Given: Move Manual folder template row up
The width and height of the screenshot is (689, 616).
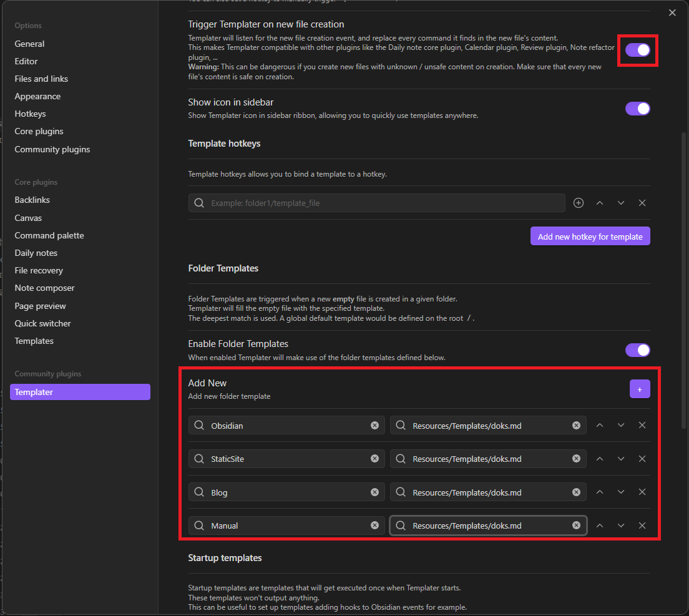Looking at the screenshot, I should 599,526.
